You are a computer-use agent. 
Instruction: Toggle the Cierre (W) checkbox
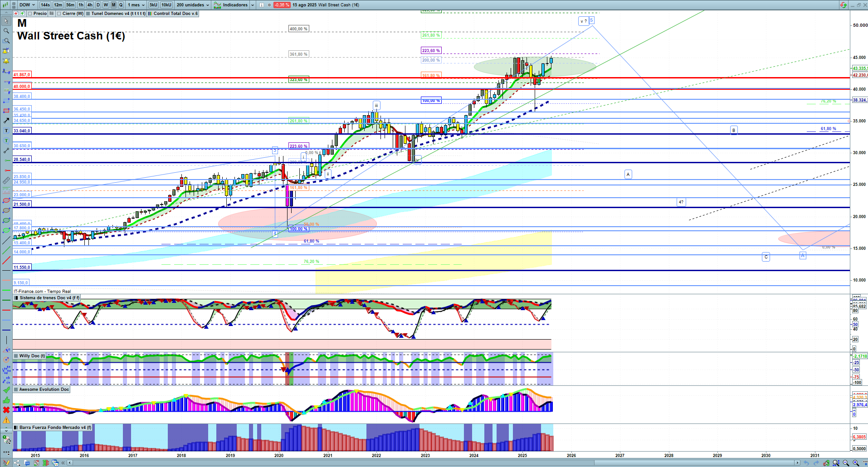coord(59,14)
